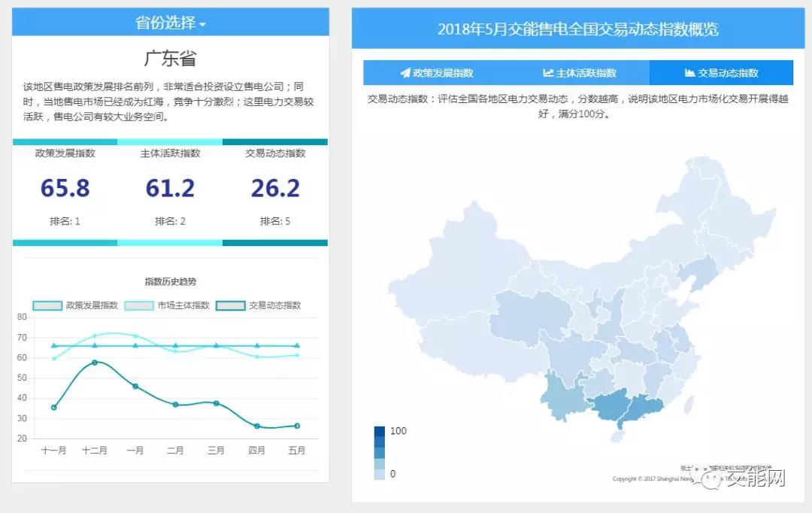Switch to the 主体活跃指数 tab
This screenshot has width=812, height=513.
pos(580,73)
